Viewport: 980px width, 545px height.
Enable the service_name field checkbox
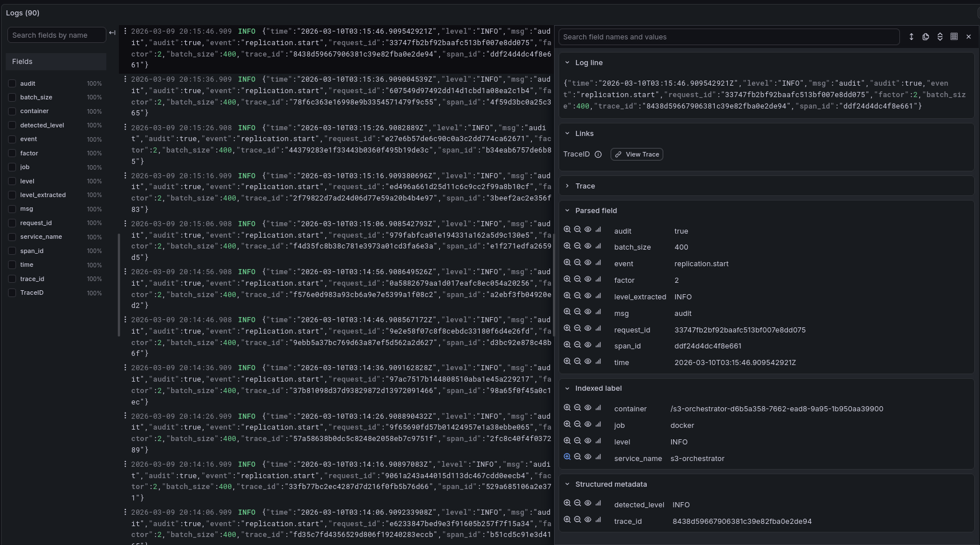tap(12, 237)
